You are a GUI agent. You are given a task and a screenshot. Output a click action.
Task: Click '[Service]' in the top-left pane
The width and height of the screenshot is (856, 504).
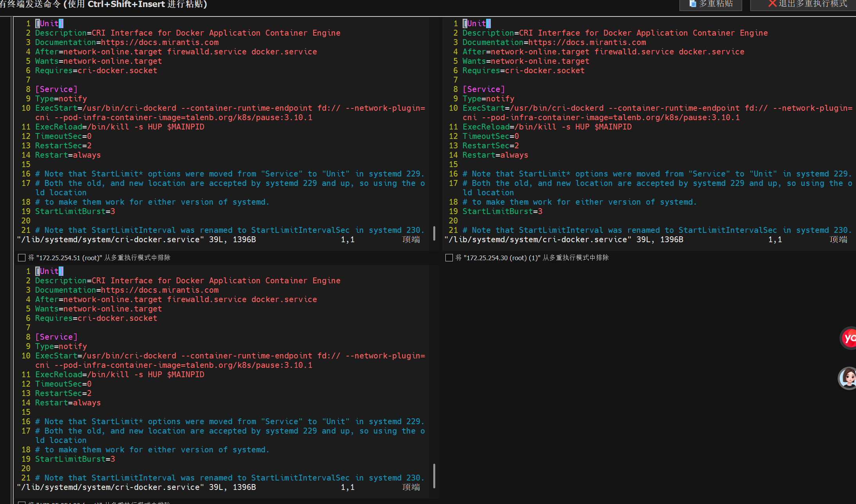point(56,89)
